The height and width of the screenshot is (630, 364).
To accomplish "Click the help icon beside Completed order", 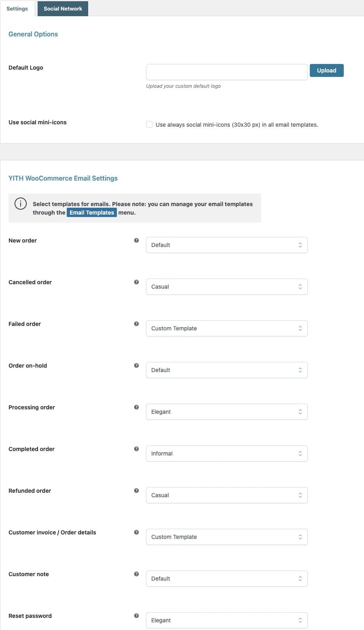I will [x=136, y=449].
